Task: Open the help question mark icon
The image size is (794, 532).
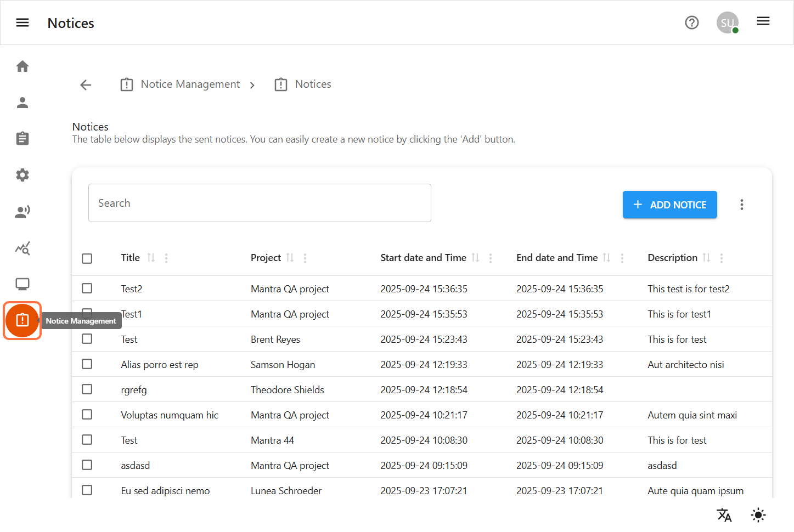Action: 692,22
